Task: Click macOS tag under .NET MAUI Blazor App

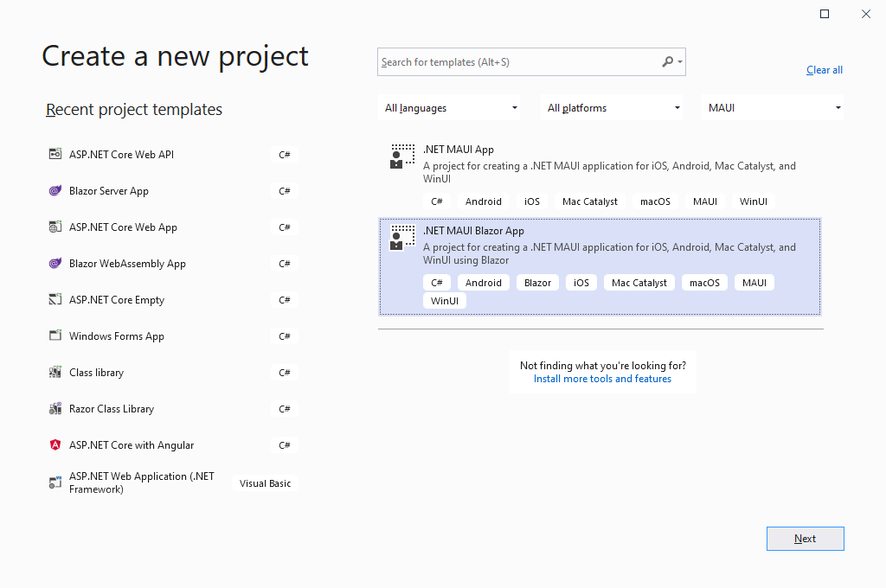Action: point(704,283)
